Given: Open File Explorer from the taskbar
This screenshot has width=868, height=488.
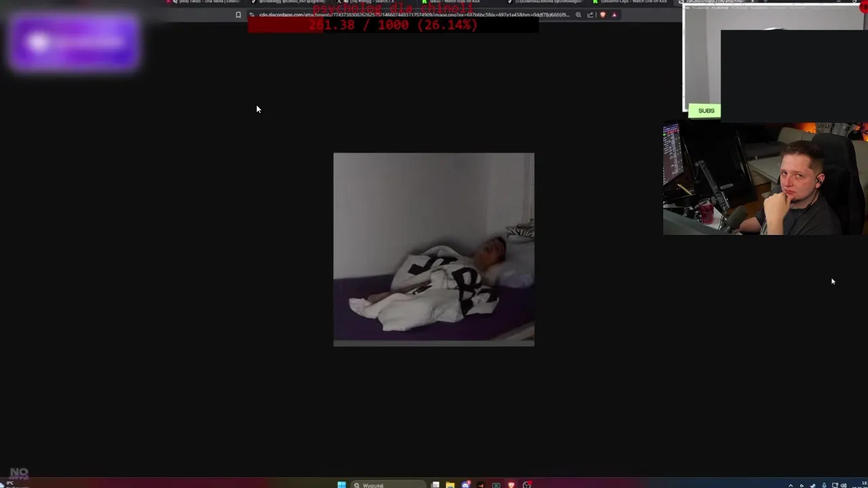Looking at the screenshot, I should 450,485.
